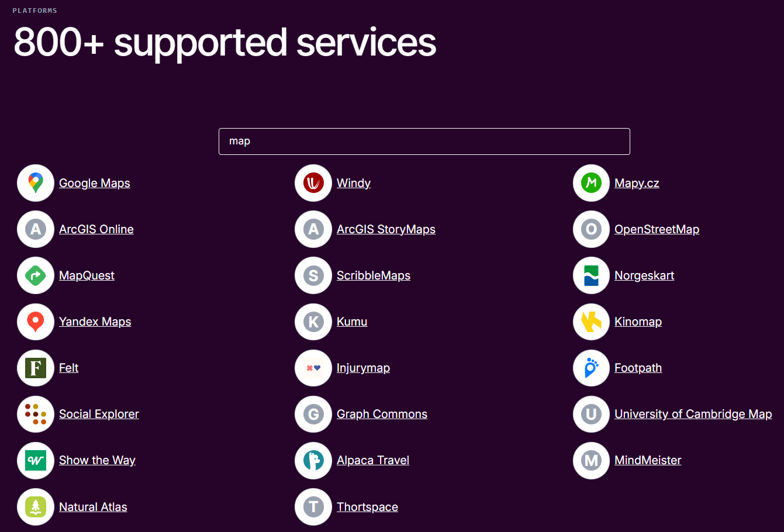Open the ArcGIS Online link
784x532 pixels.
pyautogui.click(x=96, y=229)
